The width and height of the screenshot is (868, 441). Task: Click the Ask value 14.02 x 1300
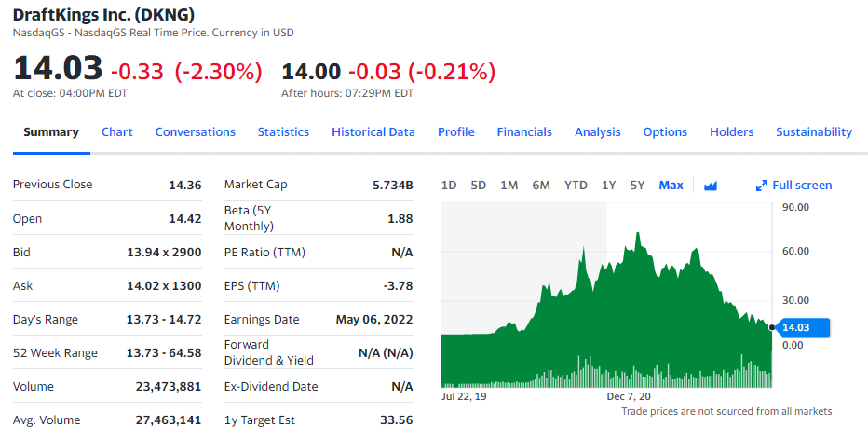(x=164, y=286)
